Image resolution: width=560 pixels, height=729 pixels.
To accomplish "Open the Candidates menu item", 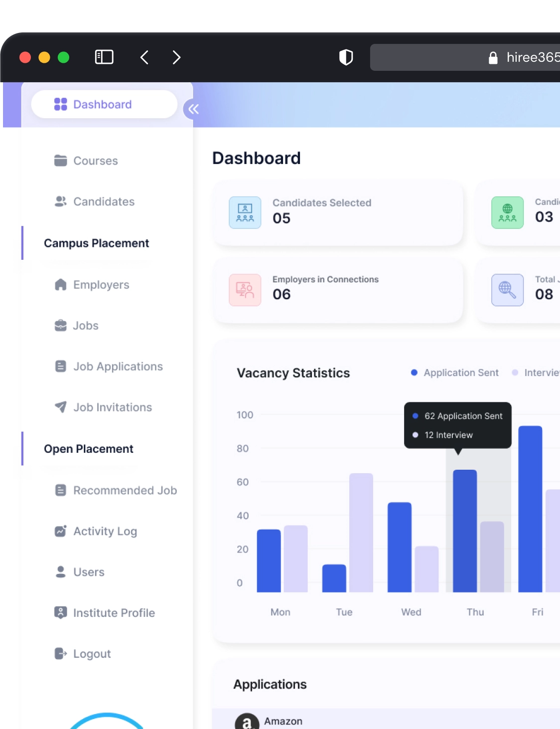I will tap(104, 201).
